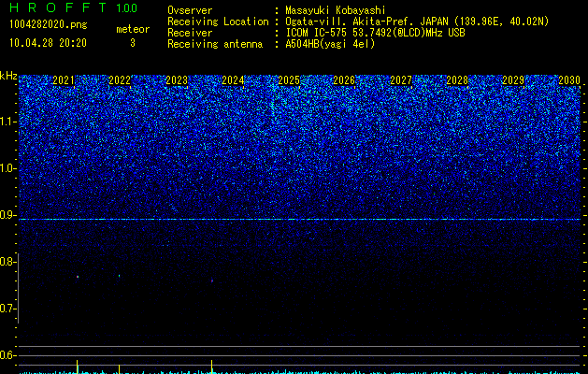The height and width of the screenshot is (374, 588).
Task: Click the Receiving antenna label
Action: (x=215, y=44)
